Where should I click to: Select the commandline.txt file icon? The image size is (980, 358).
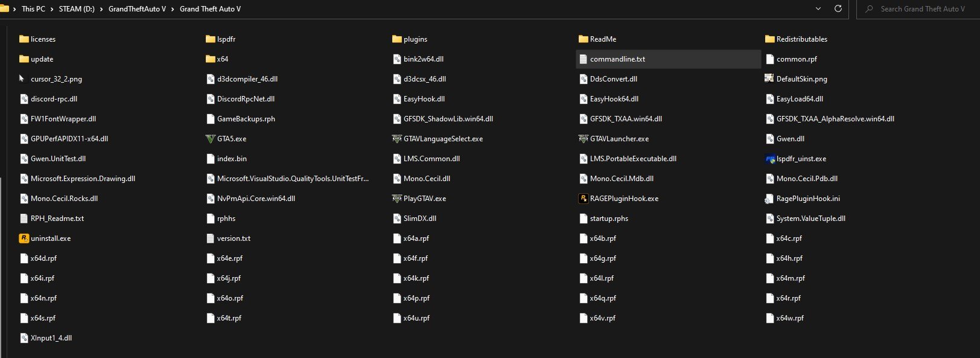(x=583, y=59)
